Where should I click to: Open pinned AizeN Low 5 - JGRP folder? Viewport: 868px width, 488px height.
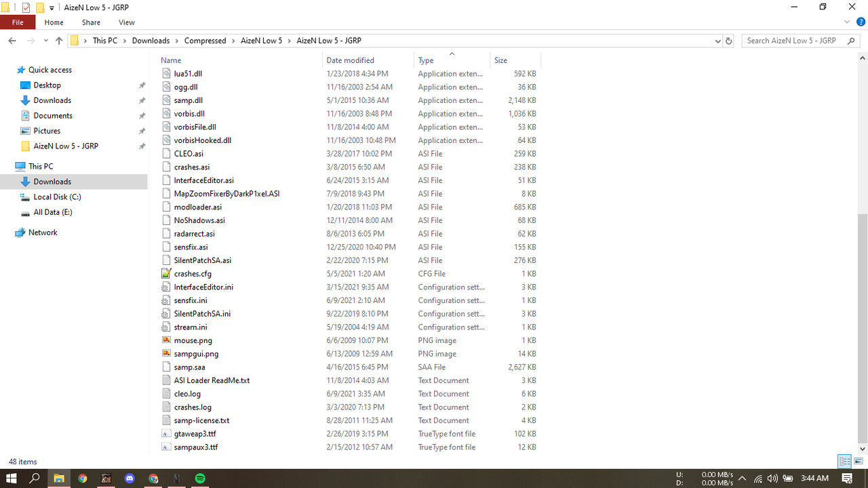tap(66, 146)
